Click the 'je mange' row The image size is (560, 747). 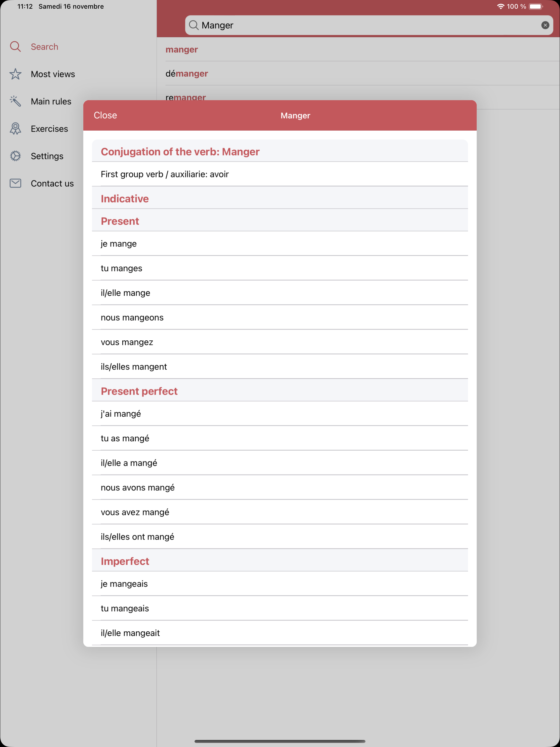coord(280,243)
